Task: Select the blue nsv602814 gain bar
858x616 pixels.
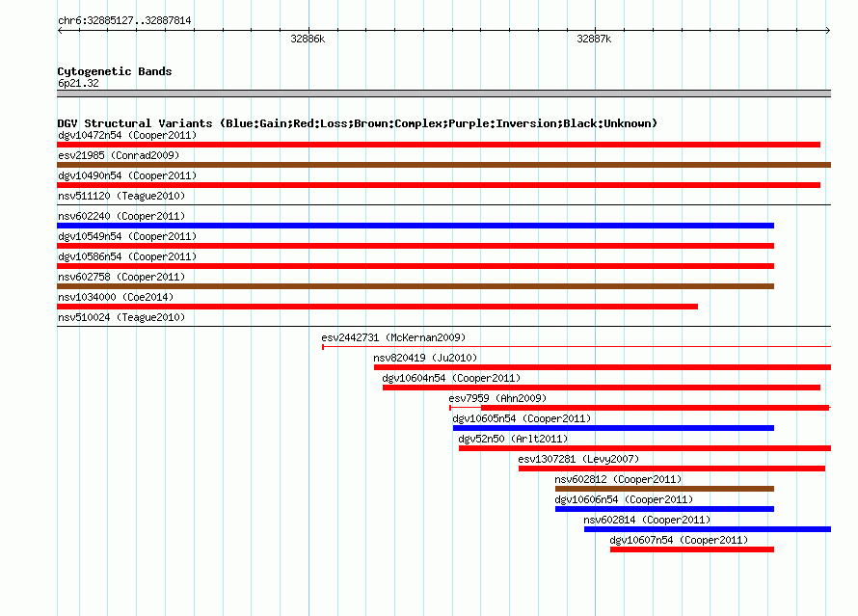Action: pos(708,529)
